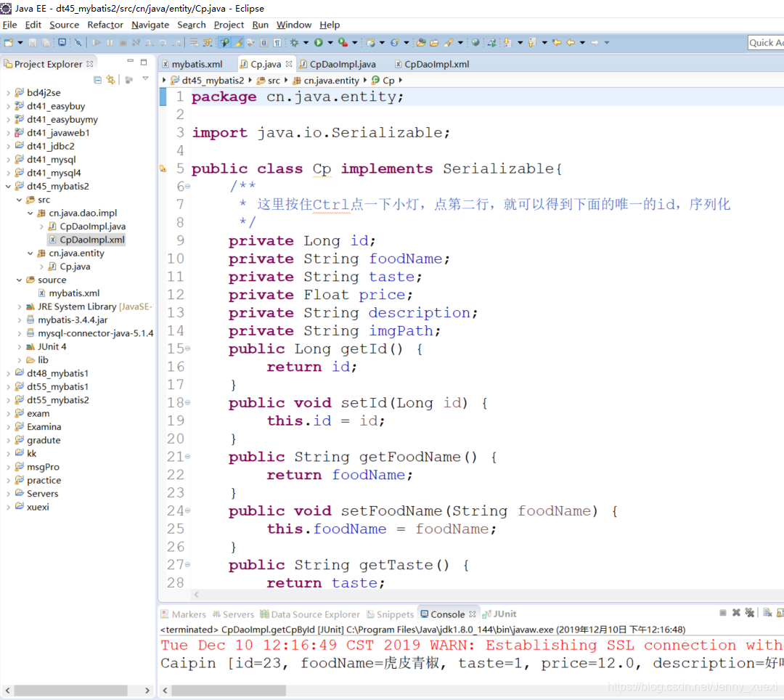Open the Debug button dropdown arrow
Screen dimensions: 784x700
(x=306, y=43)
